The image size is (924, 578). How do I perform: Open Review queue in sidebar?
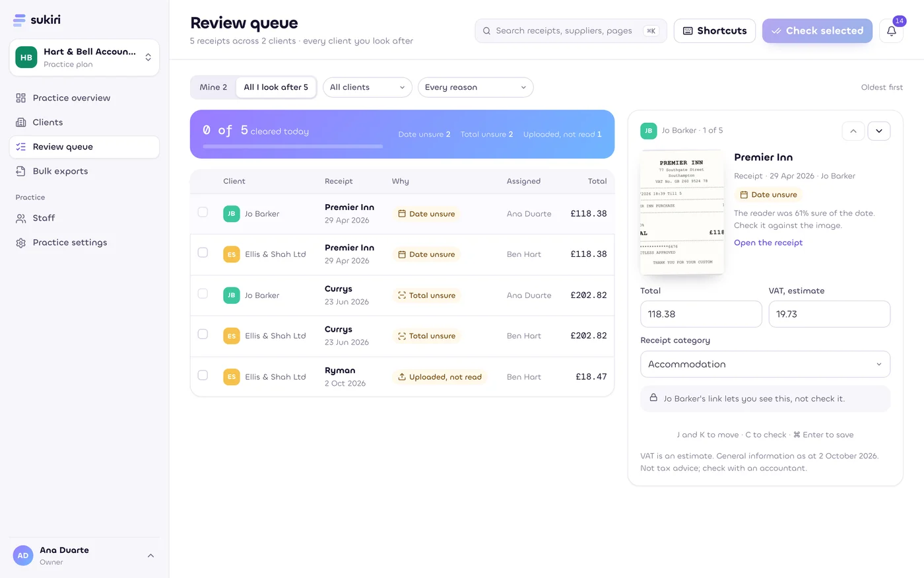pos(84,147)
